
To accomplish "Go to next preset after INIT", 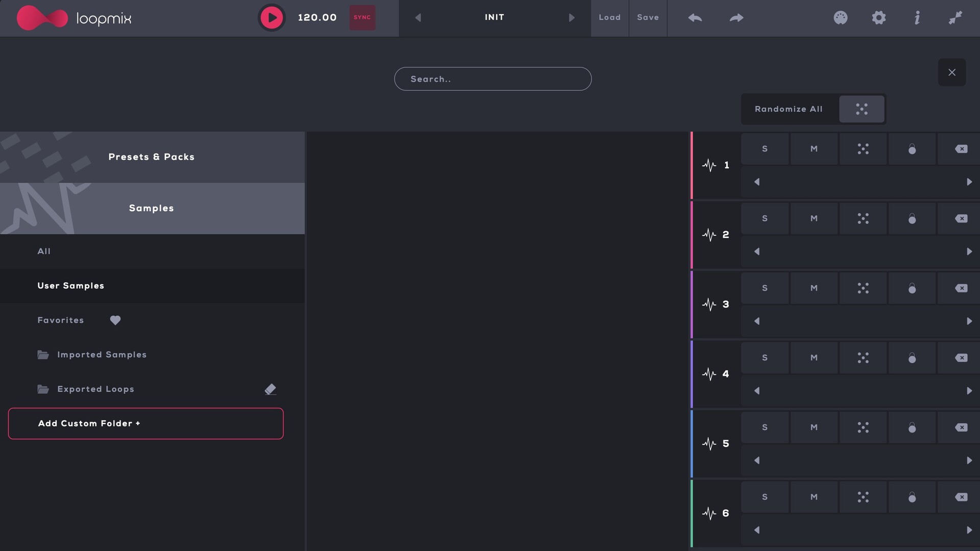I will 571,18.
